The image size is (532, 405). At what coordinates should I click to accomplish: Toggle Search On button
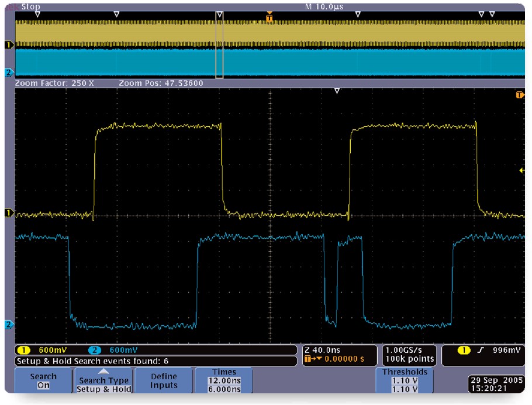point(43,381)
